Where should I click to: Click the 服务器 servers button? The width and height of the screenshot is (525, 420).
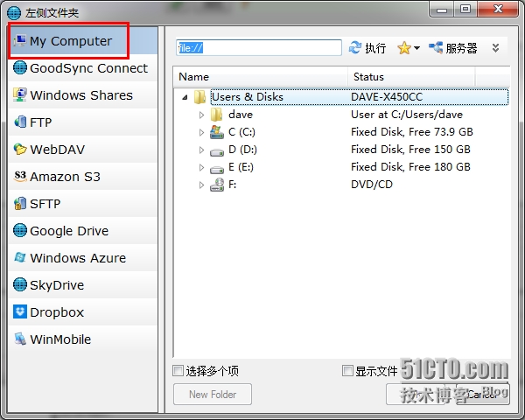(452, 48)
